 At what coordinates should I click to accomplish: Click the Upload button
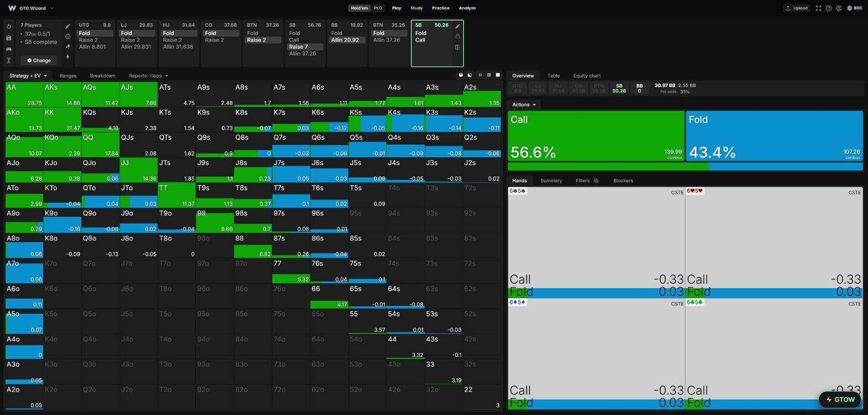(797, 8)
